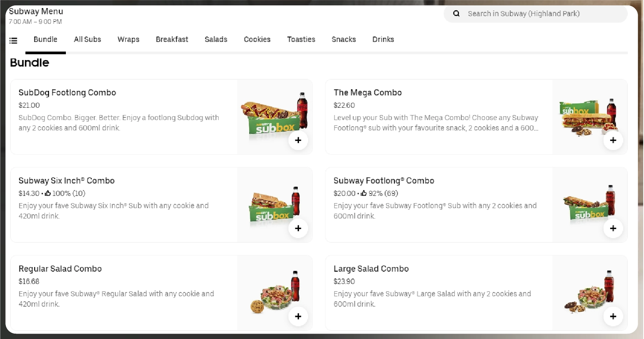This screenshot has height=339, width=644.
Task: Click the $21.00 price
Action: coord(29,105)
